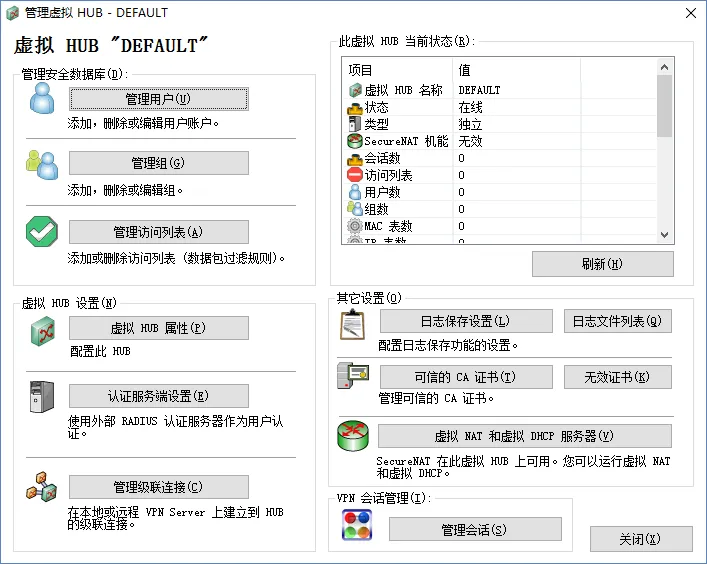Click 刷新(H) to refresh status

(602, 264)
